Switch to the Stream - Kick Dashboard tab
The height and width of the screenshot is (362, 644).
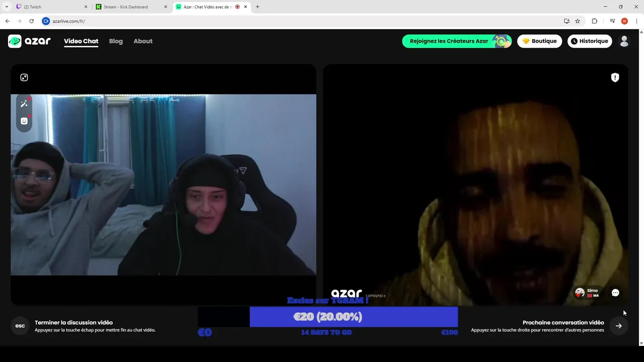click(x=131, y=7)
